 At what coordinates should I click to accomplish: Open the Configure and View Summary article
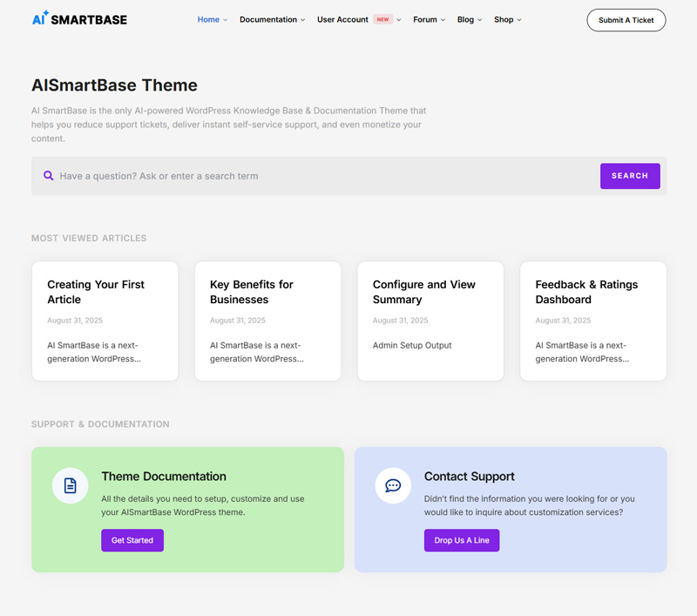click(x=424, y=292)
